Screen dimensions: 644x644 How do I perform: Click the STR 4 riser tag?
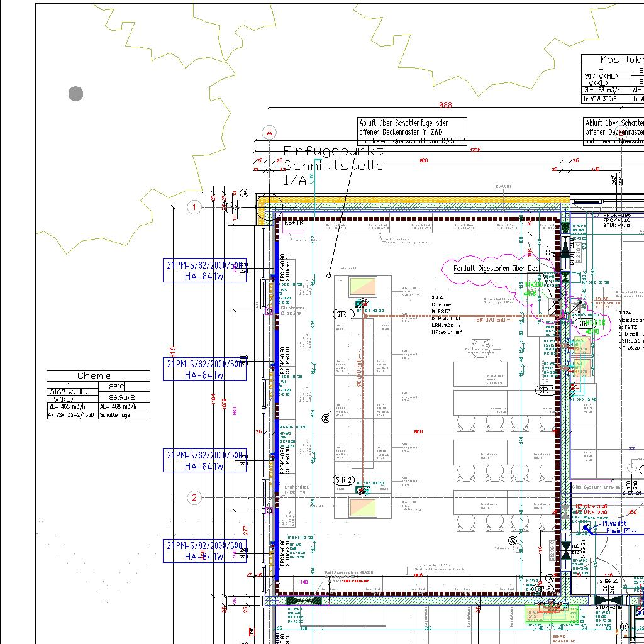point(546,391)
